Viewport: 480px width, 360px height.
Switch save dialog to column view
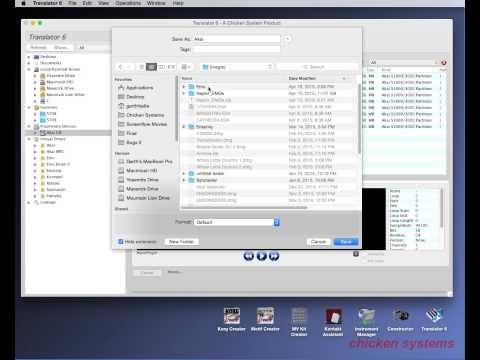(161, 67)
